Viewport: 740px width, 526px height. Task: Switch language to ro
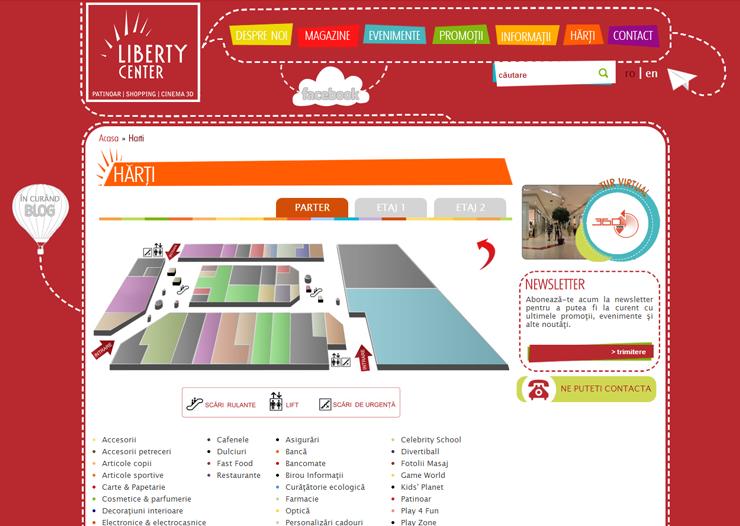coord(630,74)
